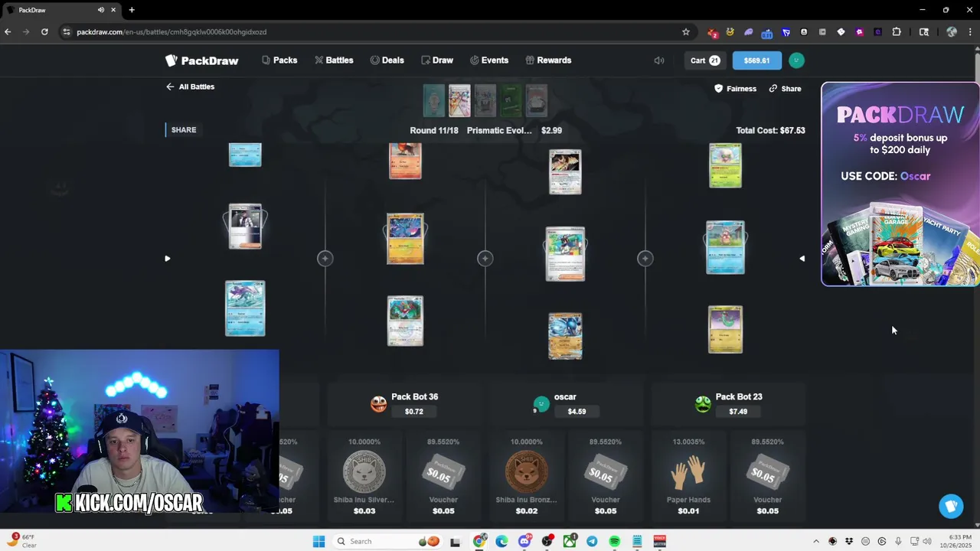Image resolution: width=980 pixels, height=551 pixels.
Task: Click the Total Cost: $67.53 text
Action: tap(770, 131)
